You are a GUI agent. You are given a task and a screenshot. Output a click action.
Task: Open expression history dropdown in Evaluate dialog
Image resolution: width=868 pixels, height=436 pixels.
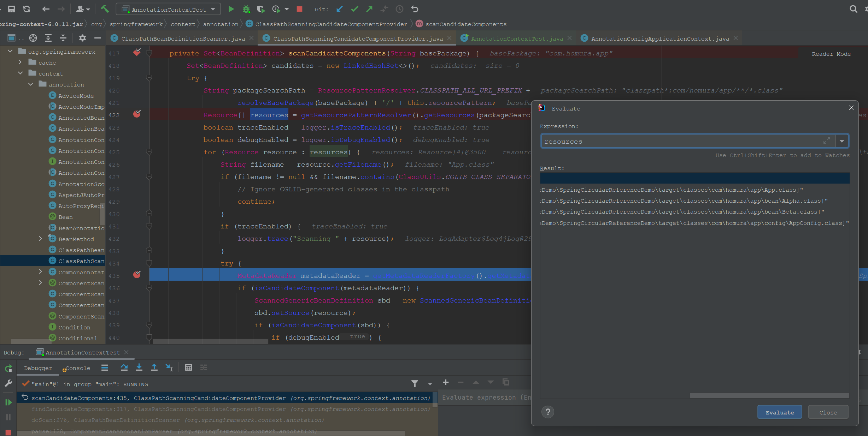(x=842, y=141)
